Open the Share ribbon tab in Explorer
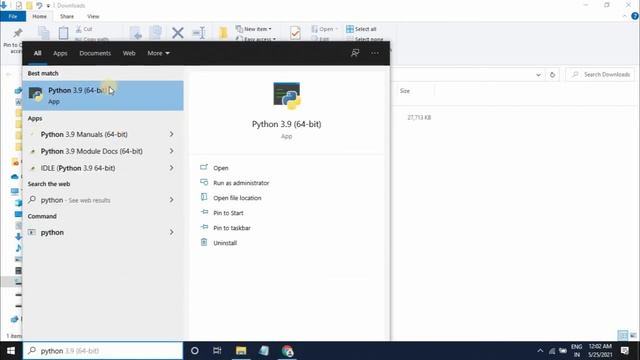 (x=67, y=16)
